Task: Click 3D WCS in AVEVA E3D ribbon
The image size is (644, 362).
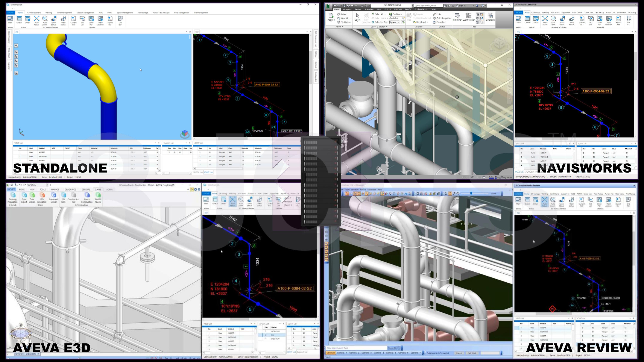Action: [63, 198]
